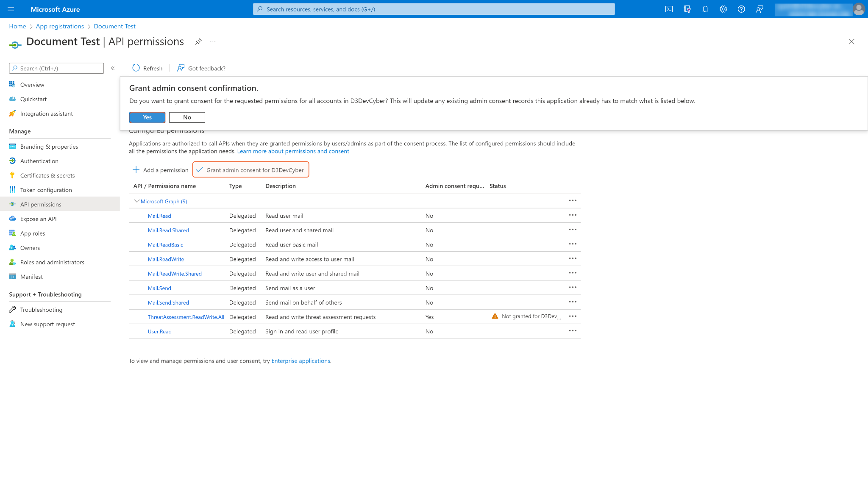Pin the Document Test blade
Viewport: 868px width, 488px height.
pos(198,42)
